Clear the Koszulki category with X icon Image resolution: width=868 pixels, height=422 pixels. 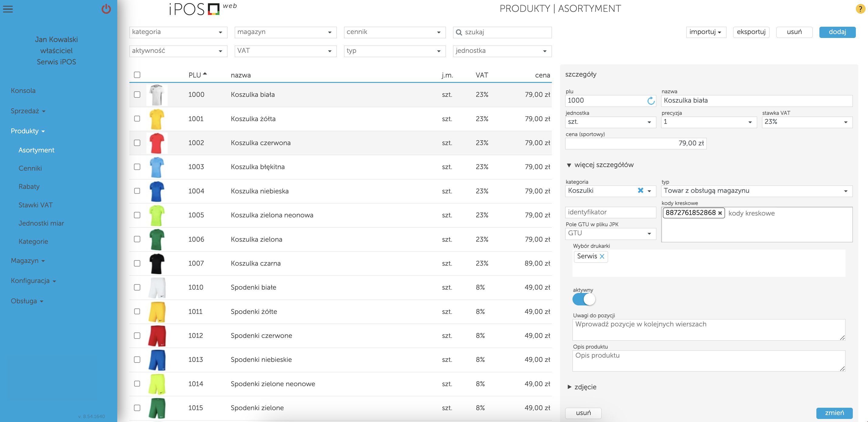click(x=640, y=191)
